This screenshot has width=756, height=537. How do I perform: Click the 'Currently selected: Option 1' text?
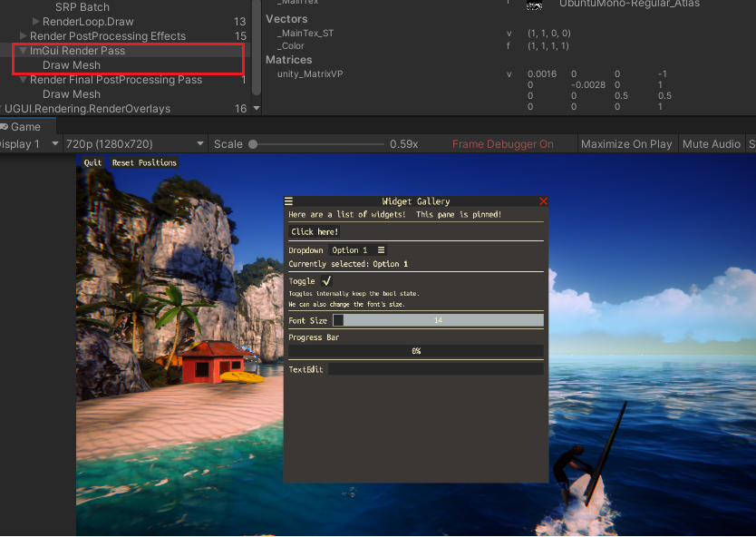[348, 264]
